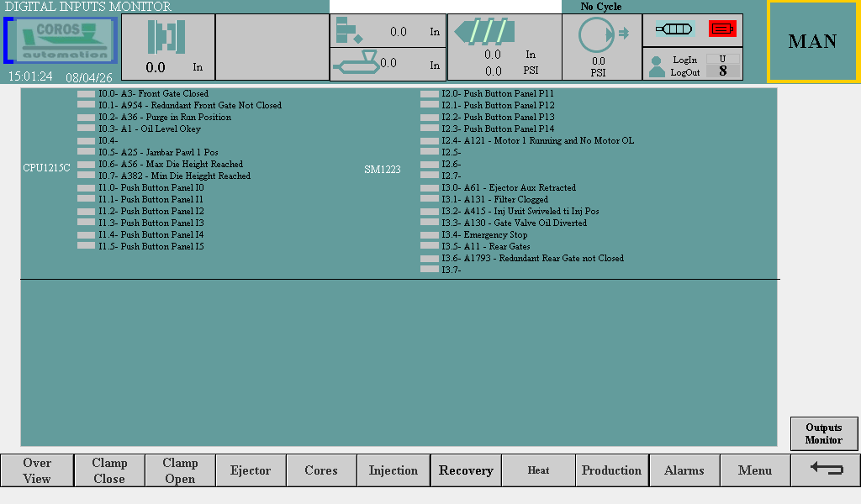Go to the Alarms screen tab

coord(684,470)
